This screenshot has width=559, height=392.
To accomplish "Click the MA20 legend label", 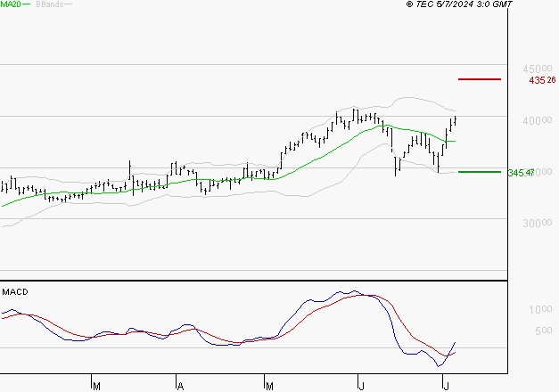I will 11,4.
